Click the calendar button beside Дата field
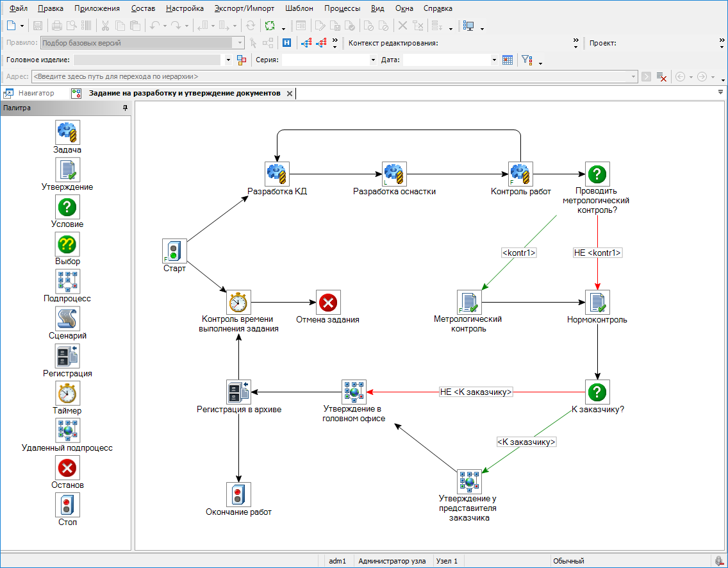728x568 pixels. (x=508, y=60)
